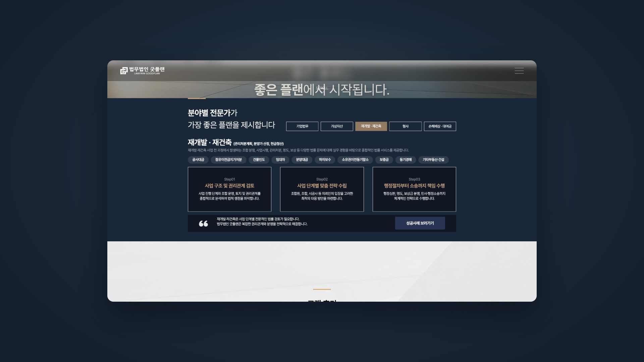Click the 분야별 전문가가 heading text
Viewport: 644px width, 362px height.
[x=213, y=113]
